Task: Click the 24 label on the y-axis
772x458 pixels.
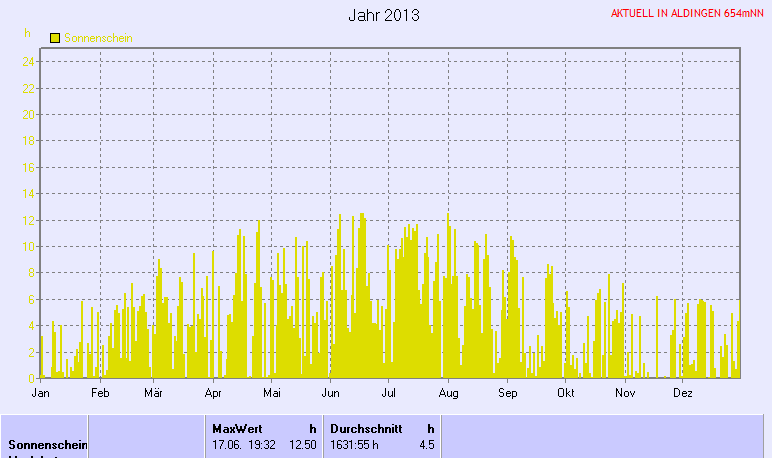Action: (30, 61)
